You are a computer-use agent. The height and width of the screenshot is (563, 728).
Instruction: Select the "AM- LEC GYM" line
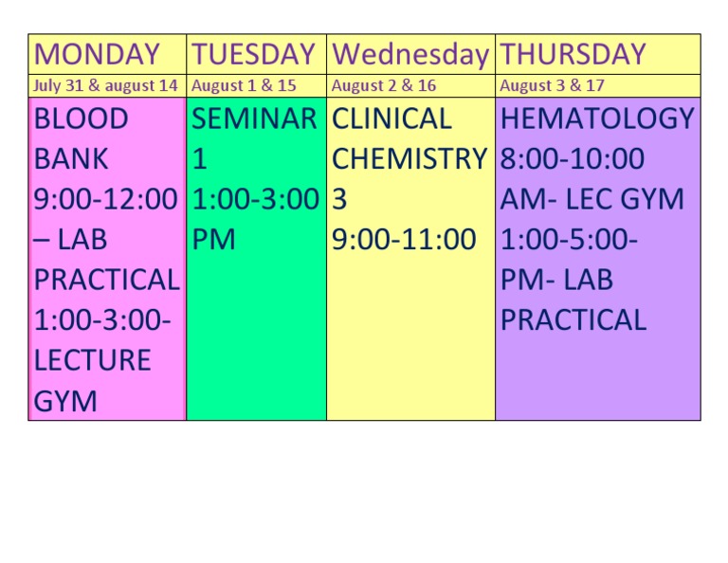pyautogui.click(x=592, y=199)
